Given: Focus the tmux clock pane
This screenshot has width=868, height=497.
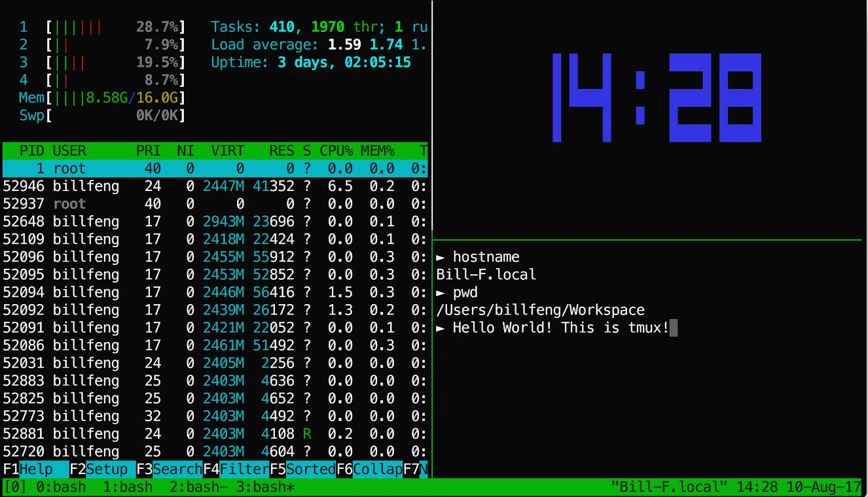Looking at the screenshot, I should coord(649,118).
